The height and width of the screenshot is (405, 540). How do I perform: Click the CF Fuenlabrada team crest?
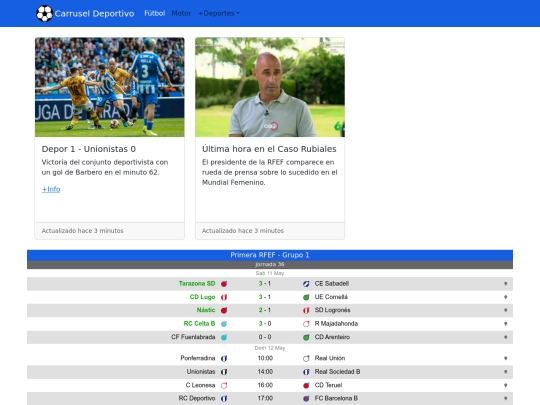pyautogui.click(x=224, y=337)
